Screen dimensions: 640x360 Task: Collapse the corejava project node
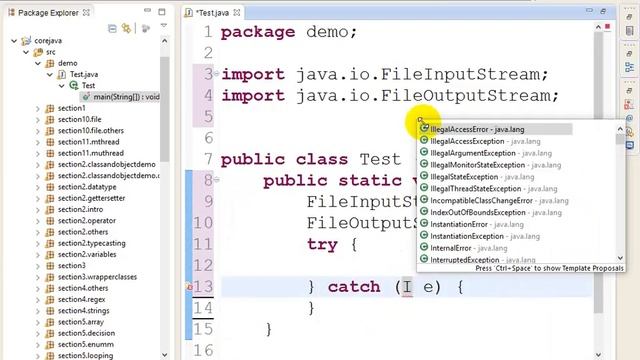(15, 41)
